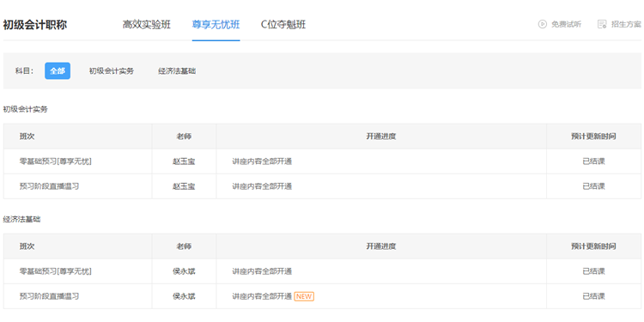Click 已结课 in 侯永斌 零基础预习 row
This screenshot has height=322, width=644.
click(x=594, y=271)
